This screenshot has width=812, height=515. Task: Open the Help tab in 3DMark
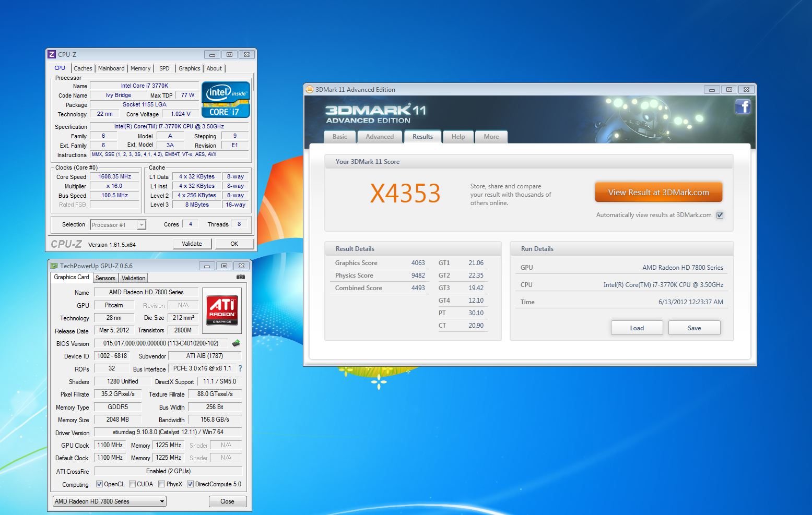point(458,137)
